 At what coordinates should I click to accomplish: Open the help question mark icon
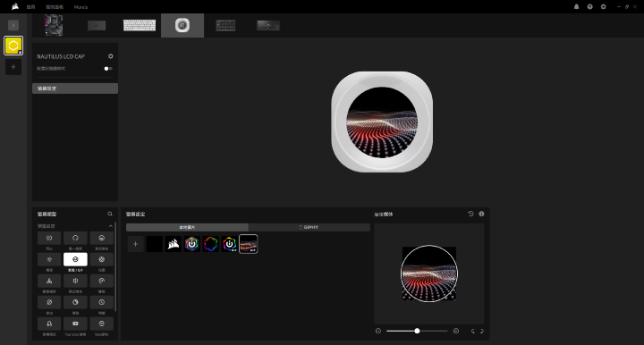pos(589,6)
